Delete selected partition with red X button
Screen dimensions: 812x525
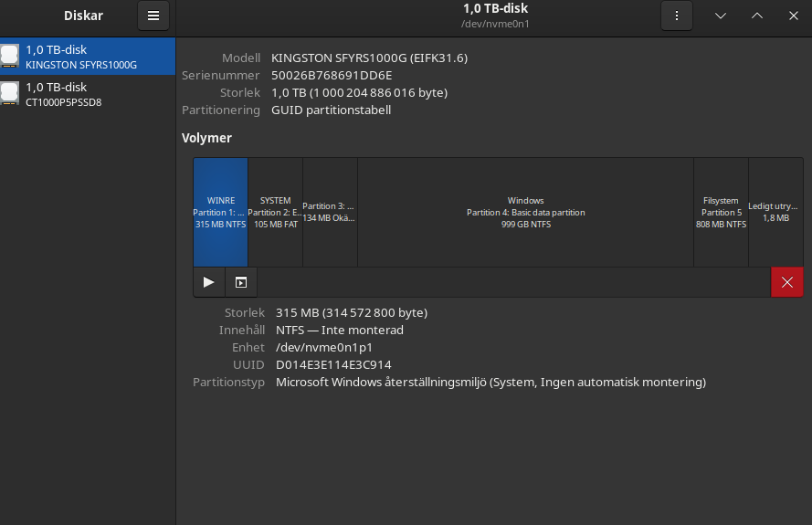coord(787,282)
